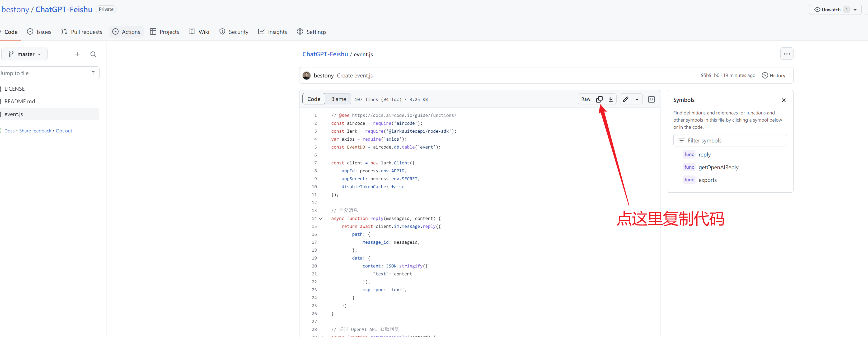Viewport: 868px width, 337px height.
Task: Click the Blame tab for file
Action: tap(338, 99)
